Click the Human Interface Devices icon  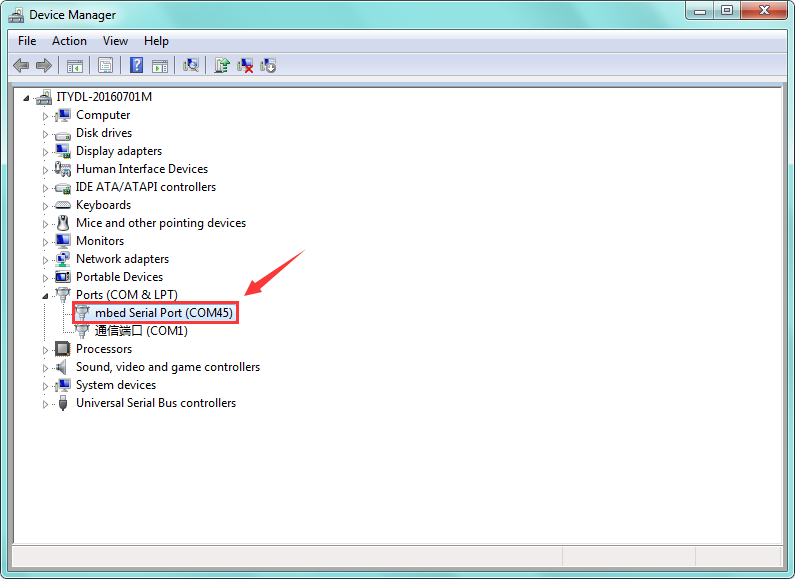(x=62, y=169)
